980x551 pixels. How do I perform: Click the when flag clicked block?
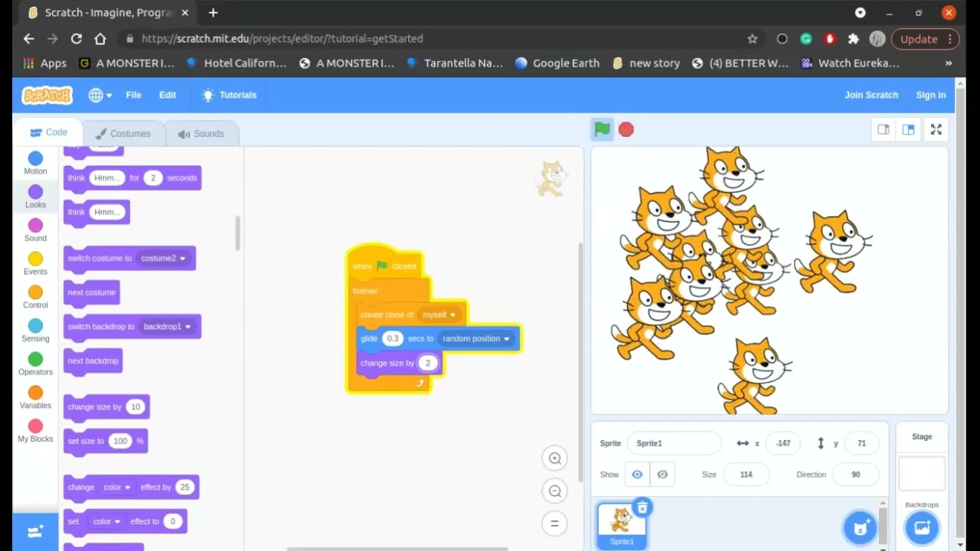pos(385,264)
